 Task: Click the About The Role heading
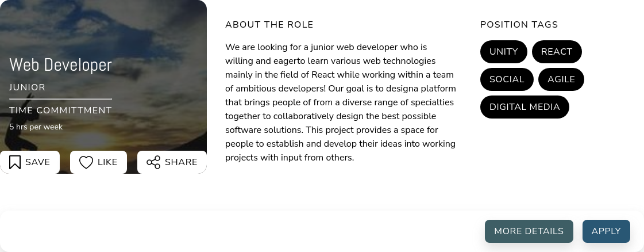coord(269,25)
